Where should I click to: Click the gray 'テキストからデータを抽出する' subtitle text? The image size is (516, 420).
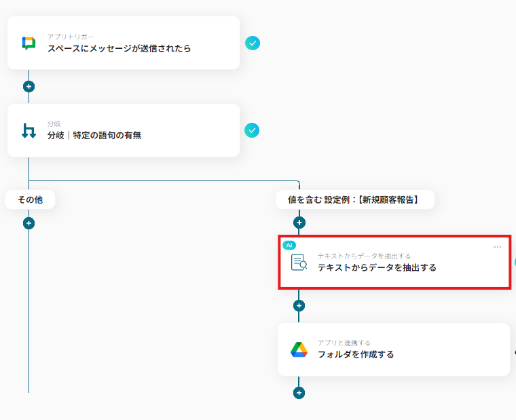pos(364,256)
